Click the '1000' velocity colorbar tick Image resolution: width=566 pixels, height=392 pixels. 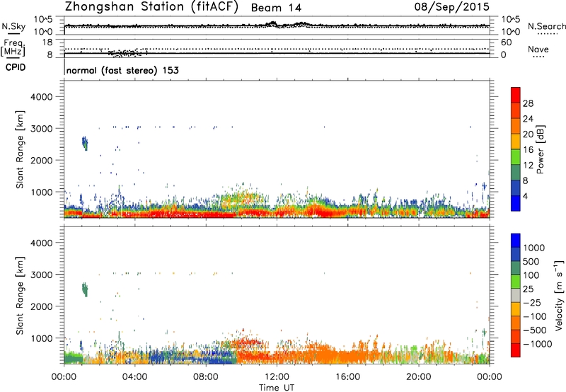pyautogui.click(x=534, y=248)
